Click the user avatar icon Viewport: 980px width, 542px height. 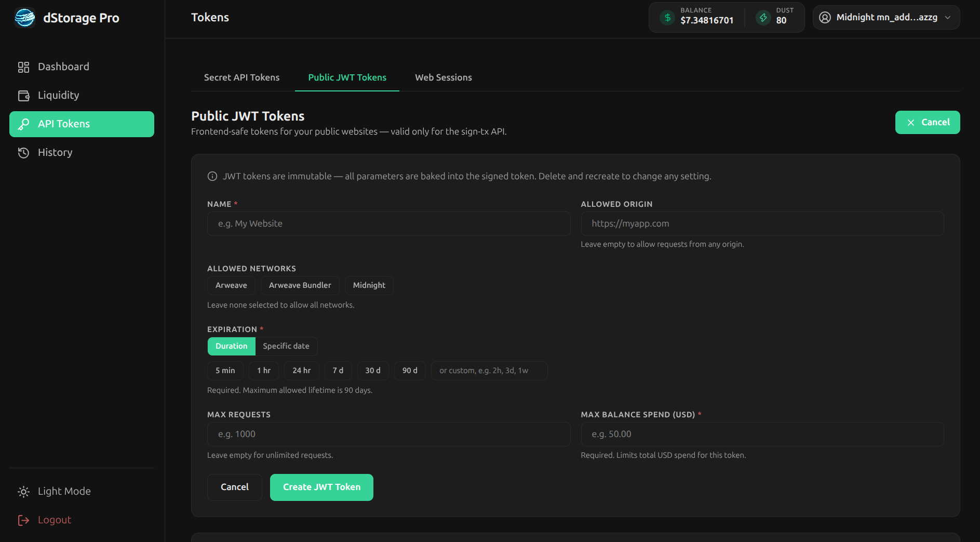pos(825,18)
